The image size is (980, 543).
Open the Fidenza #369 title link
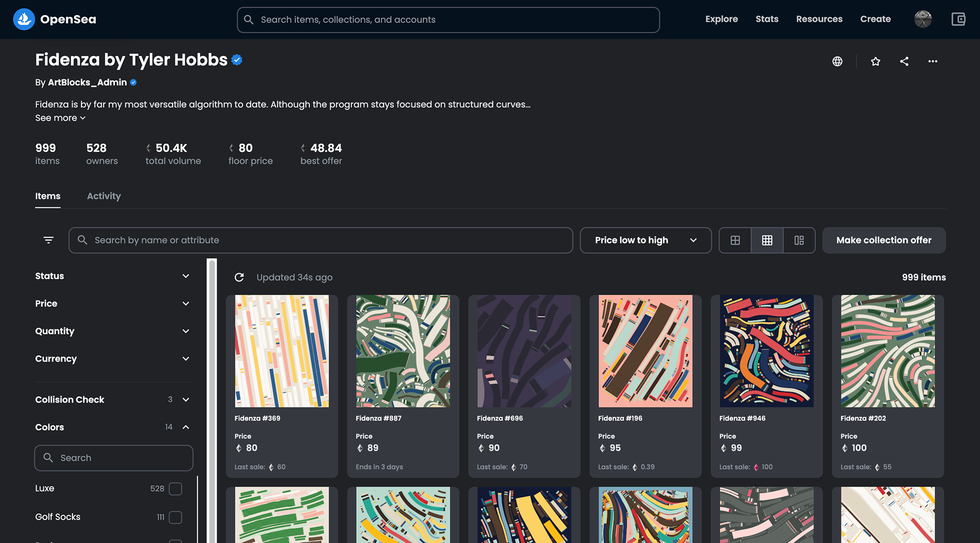[x=257, y=418]
